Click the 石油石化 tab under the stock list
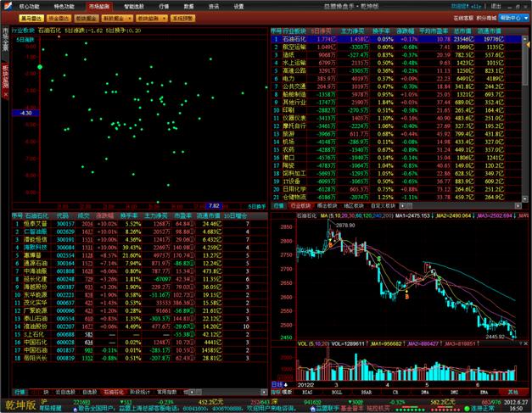Viewport: 532px width, 413px height. (x=114, y=392)
